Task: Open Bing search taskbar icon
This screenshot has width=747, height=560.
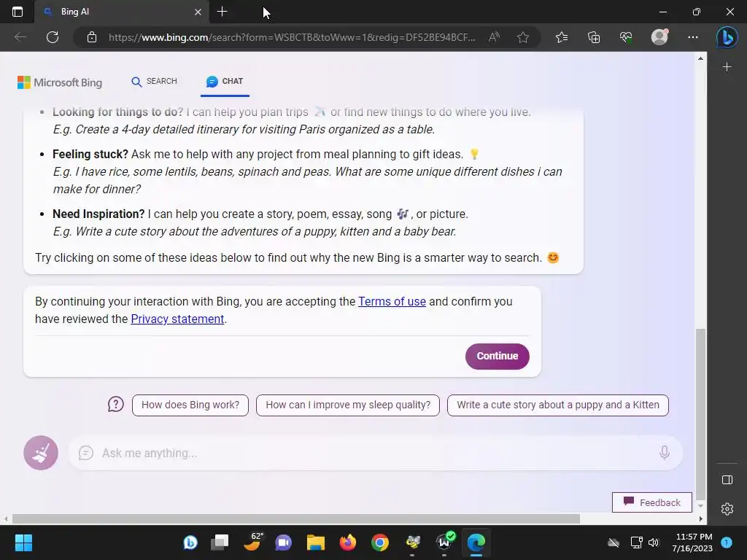Action: coord(190,542)
